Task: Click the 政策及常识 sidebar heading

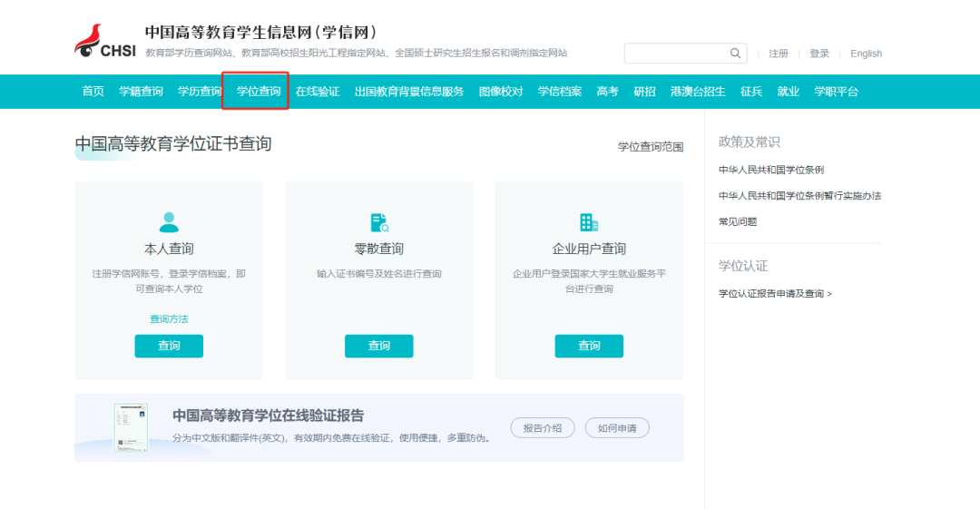Action: (x=749, y=142)
